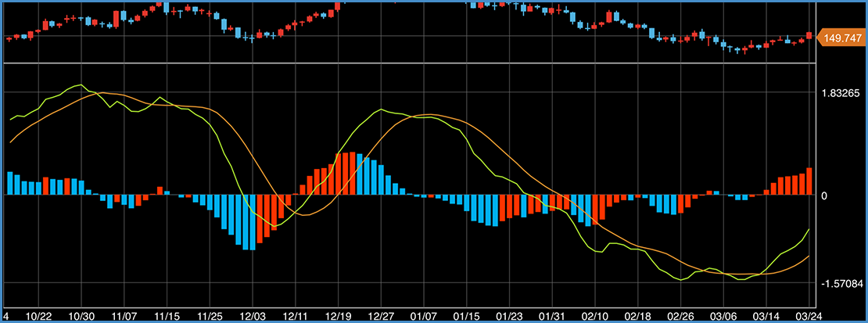Click the 10/30 date label
This screenshot has height=323, width=868.
(81, 316)
